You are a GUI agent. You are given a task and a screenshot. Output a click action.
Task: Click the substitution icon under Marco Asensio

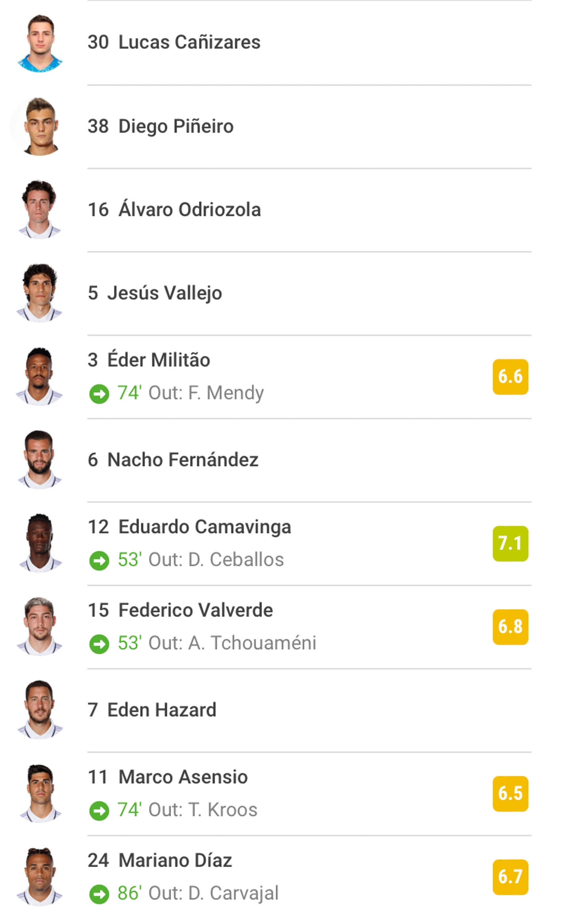99,810
